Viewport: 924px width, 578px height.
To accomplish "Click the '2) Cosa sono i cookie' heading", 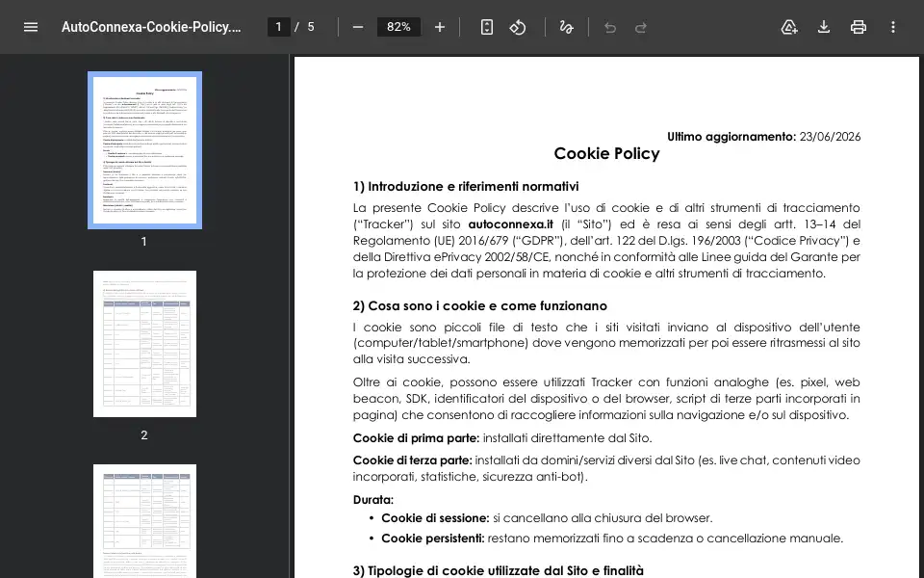I will 479,306.
